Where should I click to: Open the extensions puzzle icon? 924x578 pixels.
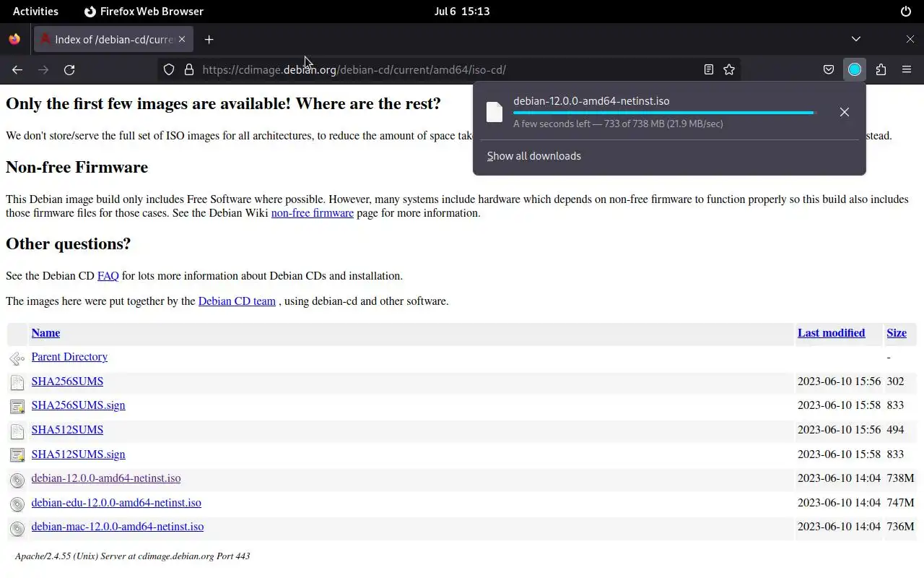[881, 69]
